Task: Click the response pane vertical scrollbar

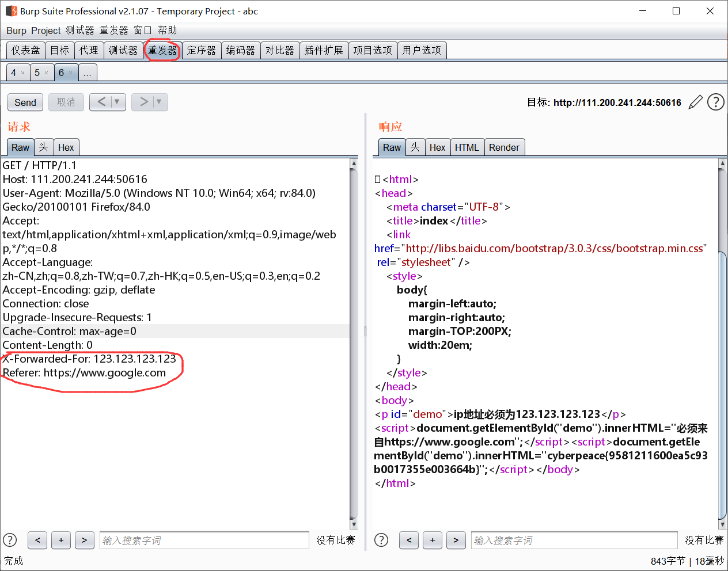Action: pos(722,344)
